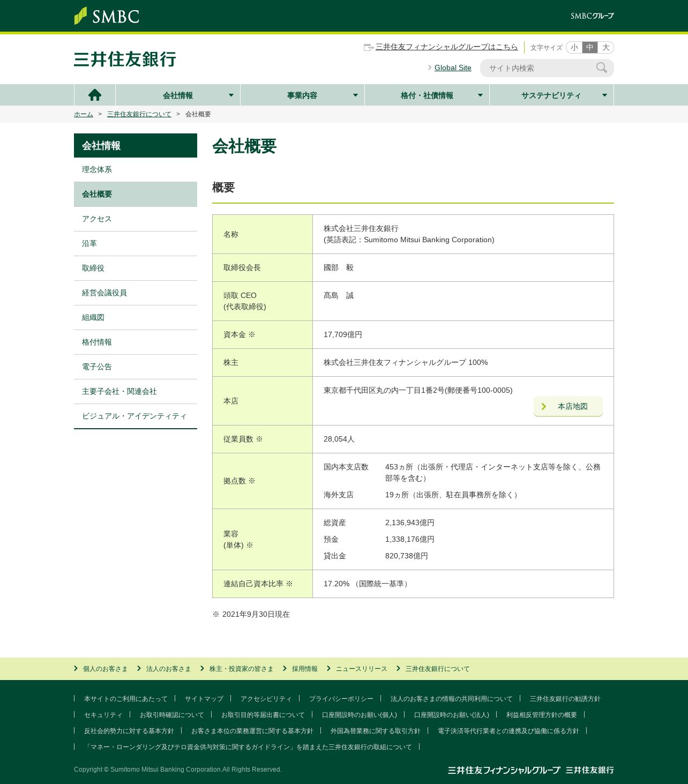This screenshot has width=688, height=784.
Task: Click the 2021年9月30日現在 footnote
Action: tap(256, 614)
